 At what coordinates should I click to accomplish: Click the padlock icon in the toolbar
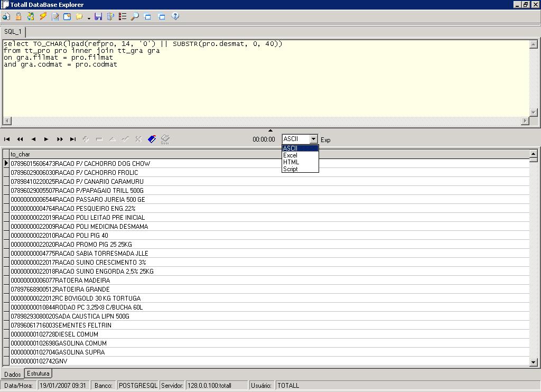(18, 16)
